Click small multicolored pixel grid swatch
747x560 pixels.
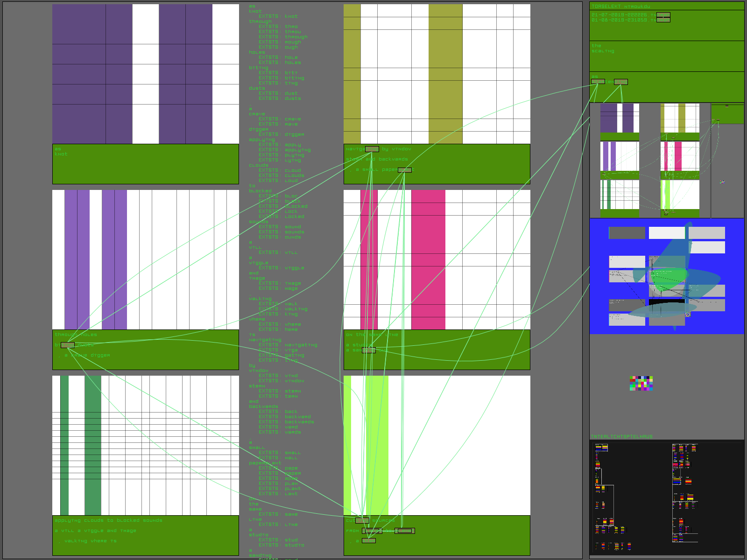(x=641, y=383)
